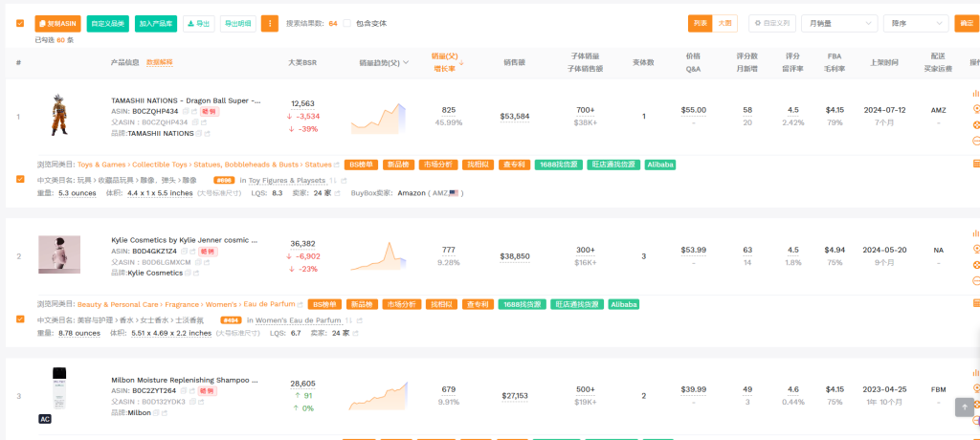Copy ASIN B0CZQHP434 using copy icon
The image size is (980, 440).
186,111
